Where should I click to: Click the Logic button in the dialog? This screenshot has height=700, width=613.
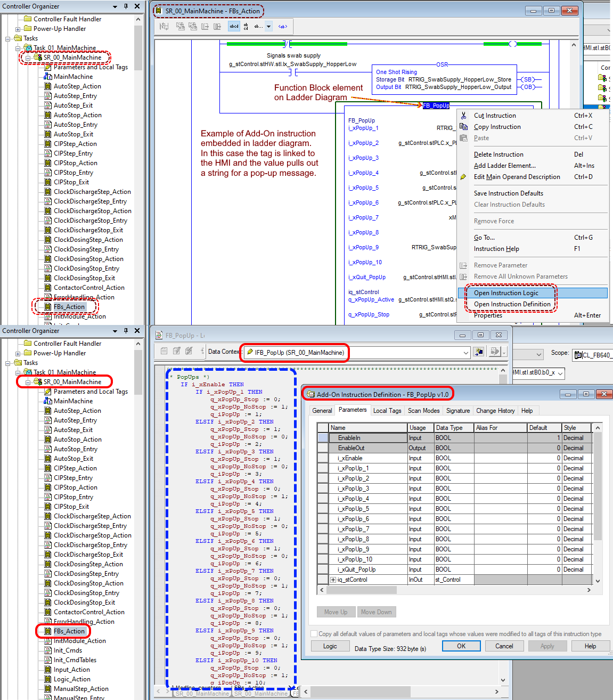coord(330,646)
